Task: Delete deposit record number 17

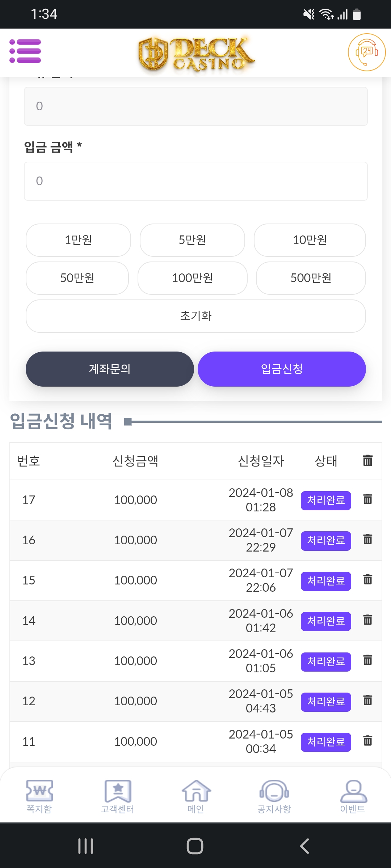Action: click(367, 499)
